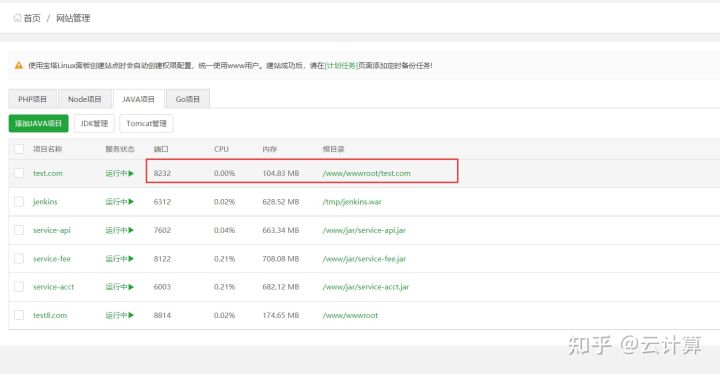This screenshot has width=720, height=374.
Task: Click the home icon in breadcrumb
Action: click(17, 18)
